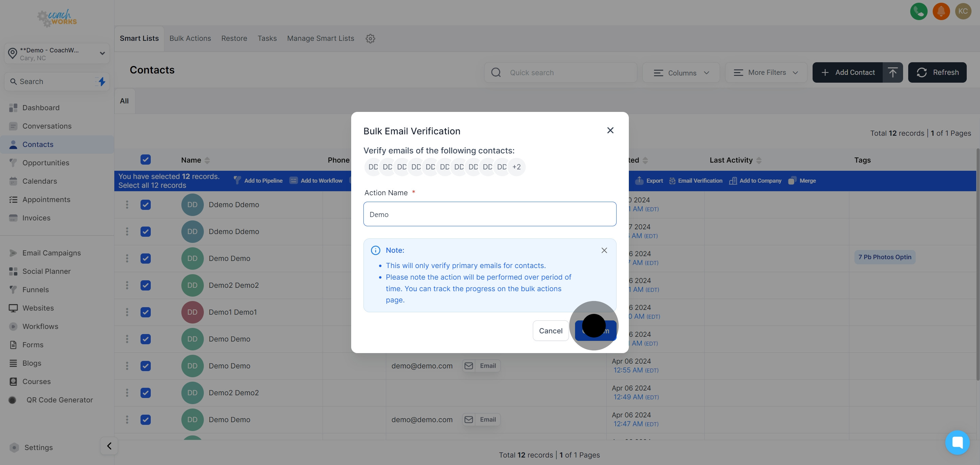Switch to the Bulk Actions tab
The height and width of the screenshot is (465, 980).
pos(190,38)
